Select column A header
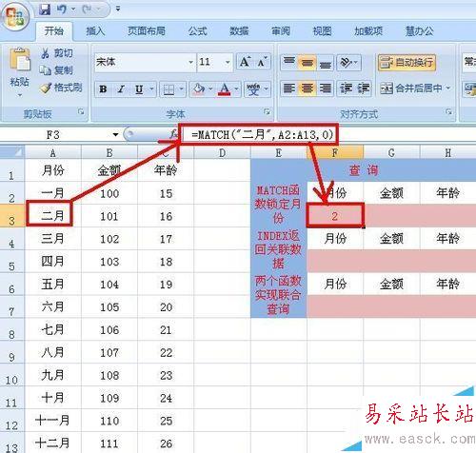476x453 pixels. tap(53, 152)
